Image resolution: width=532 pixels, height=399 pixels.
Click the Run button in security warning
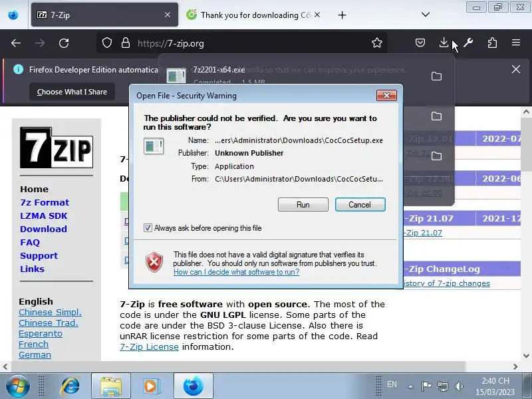coord(303,205)
